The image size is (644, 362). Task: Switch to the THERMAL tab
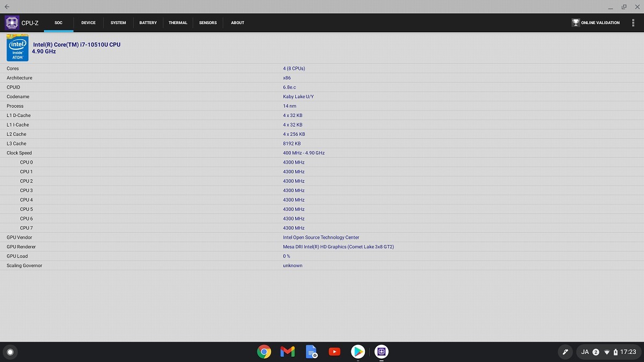(x=178, y=23)
